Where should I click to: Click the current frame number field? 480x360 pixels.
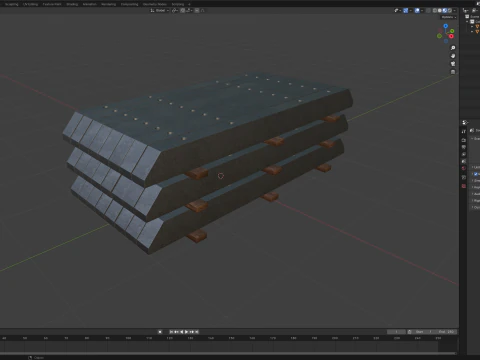[x=396, y=332]
